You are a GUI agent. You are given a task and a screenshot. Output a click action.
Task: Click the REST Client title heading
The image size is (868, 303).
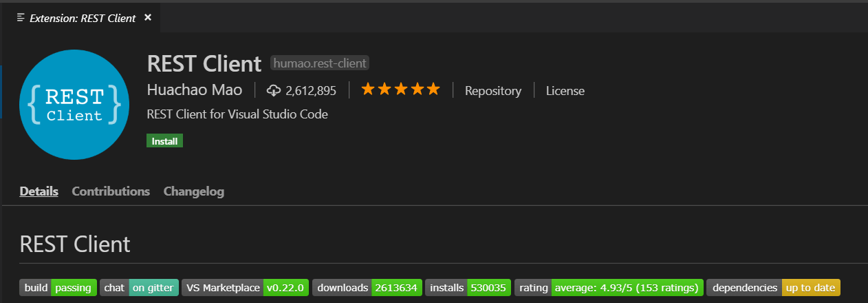pos(204,63)
